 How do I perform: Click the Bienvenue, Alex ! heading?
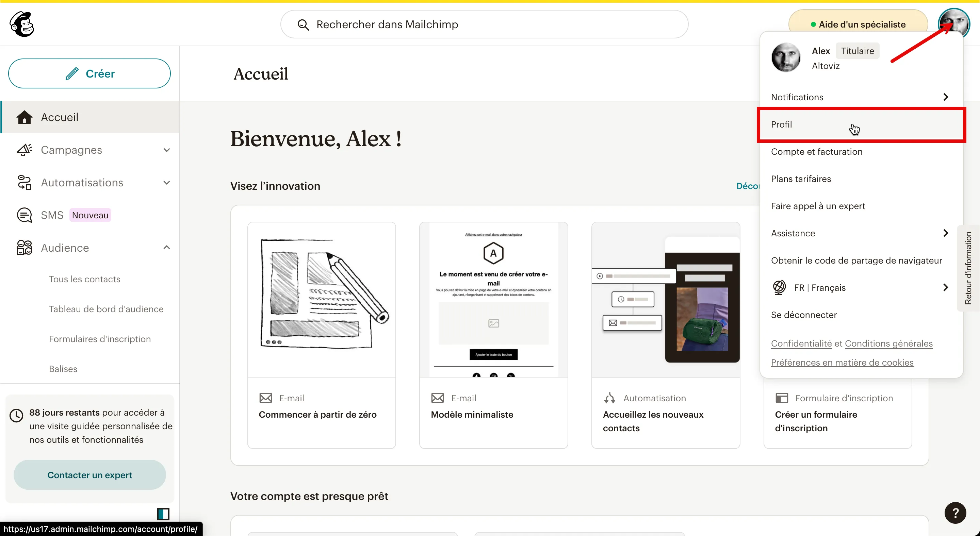(x=316, y=139)
